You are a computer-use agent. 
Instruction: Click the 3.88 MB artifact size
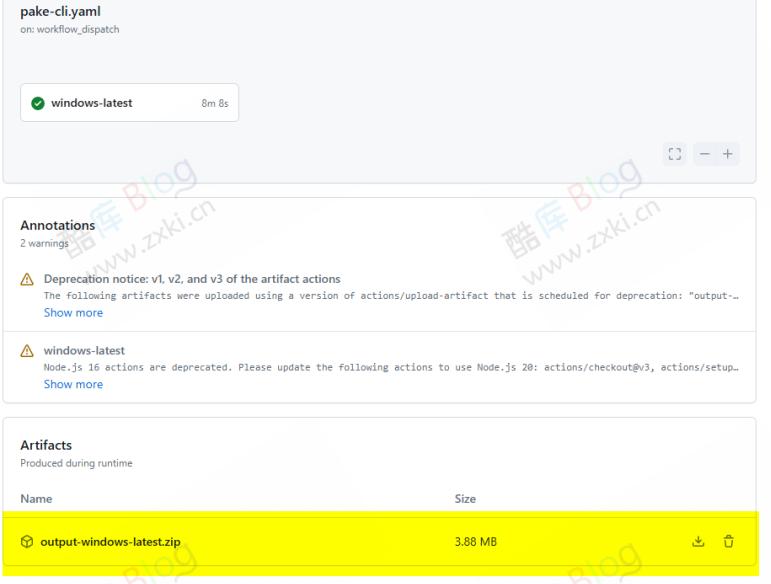click(x=475, y=542)
